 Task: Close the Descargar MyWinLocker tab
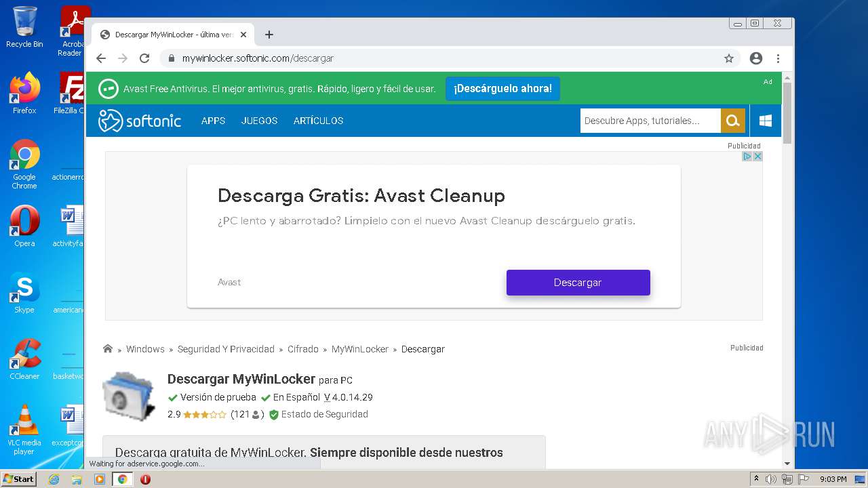tap(243, 35)
